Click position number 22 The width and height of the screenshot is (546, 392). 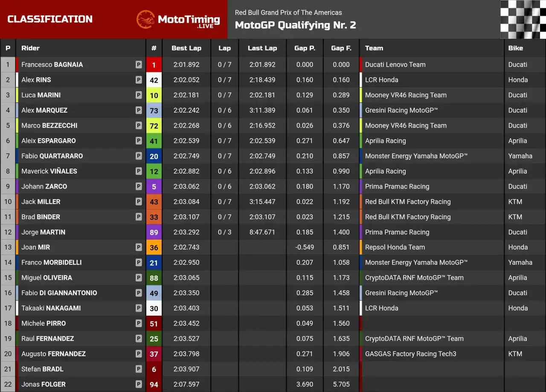8,384
